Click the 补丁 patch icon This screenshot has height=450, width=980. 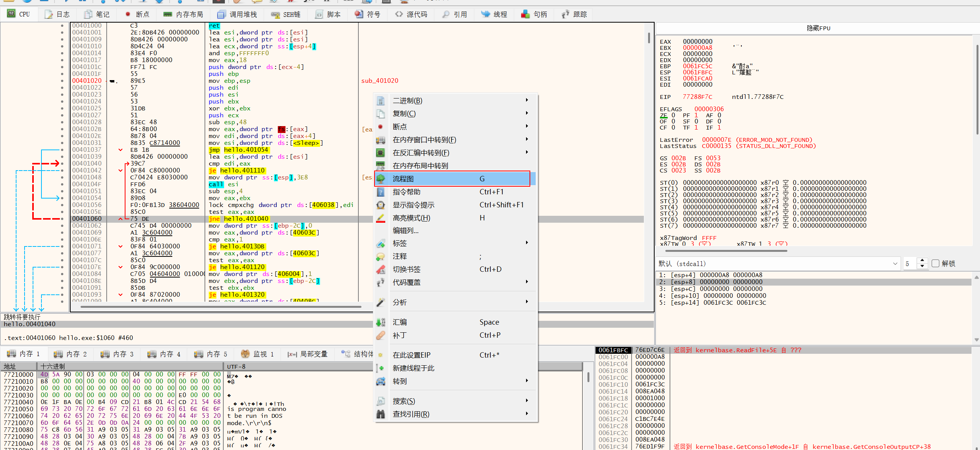(x=381, y=335)
